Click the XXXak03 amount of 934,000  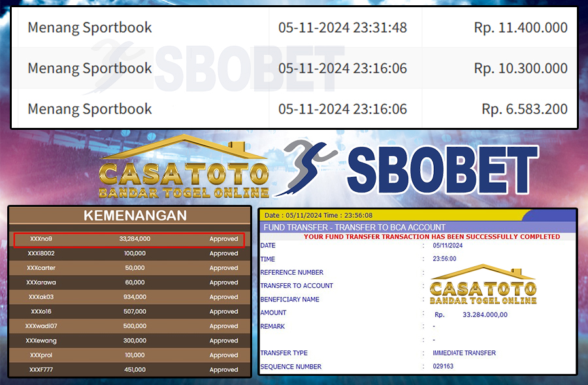coord(135,297)
